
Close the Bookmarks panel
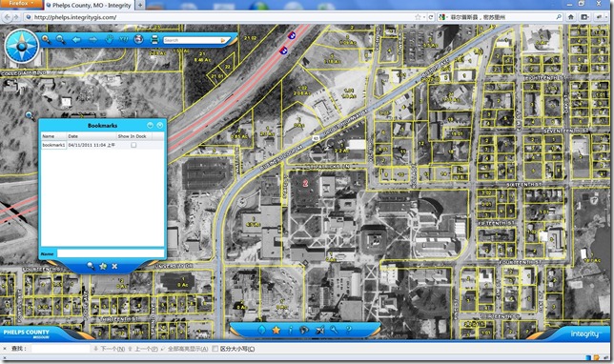click(x=160, y=125)
